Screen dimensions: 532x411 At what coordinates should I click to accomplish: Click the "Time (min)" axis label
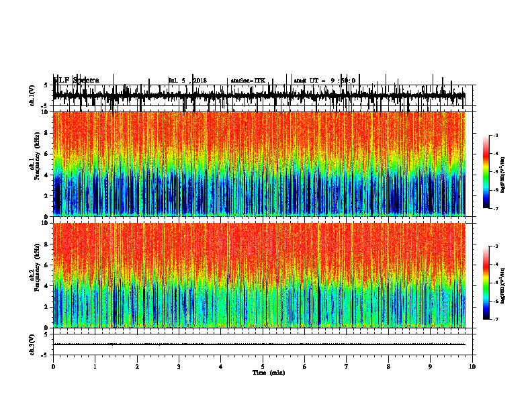coord(269,373)
